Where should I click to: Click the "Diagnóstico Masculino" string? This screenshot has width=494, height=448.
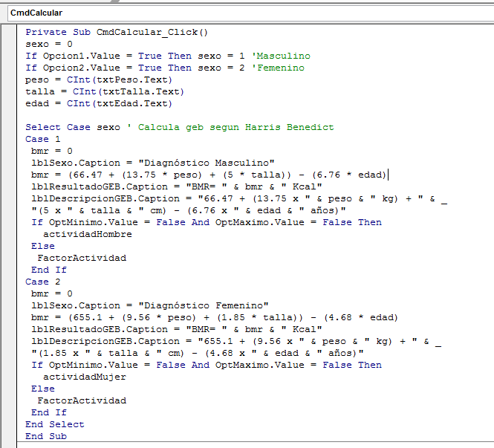[x=207, y=163]
